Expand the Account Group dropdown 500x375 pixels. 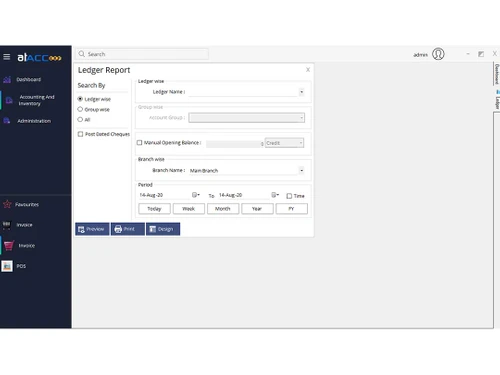pos(301,118)
